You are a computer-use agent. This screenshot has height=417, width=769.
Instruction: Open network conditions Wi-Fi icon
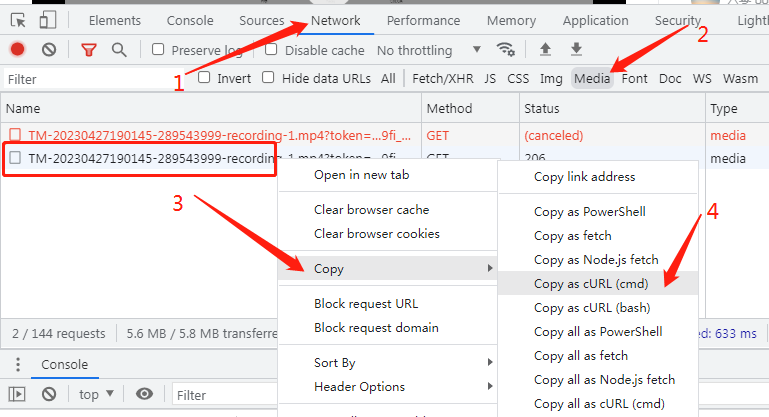(x=506, y=50)
